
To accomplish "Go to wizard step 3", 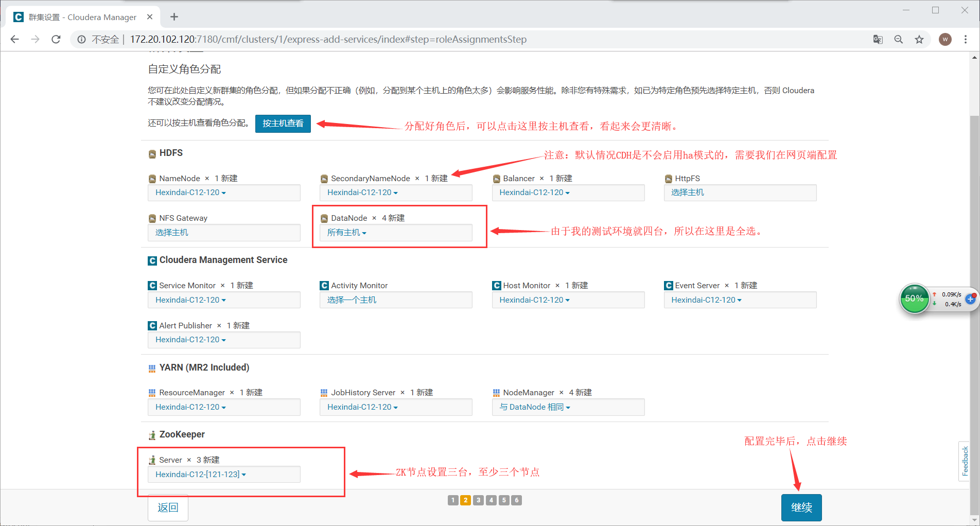I will tap(478, 500).
